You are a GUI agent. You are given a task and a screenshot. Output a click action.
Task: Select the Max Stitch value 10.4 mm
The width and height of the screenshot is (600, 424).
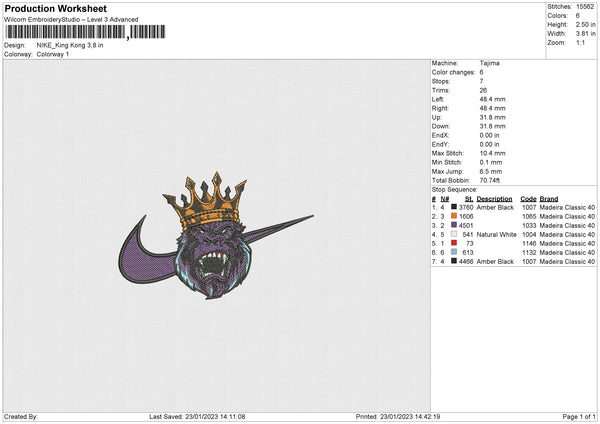[x=492, y=153]
